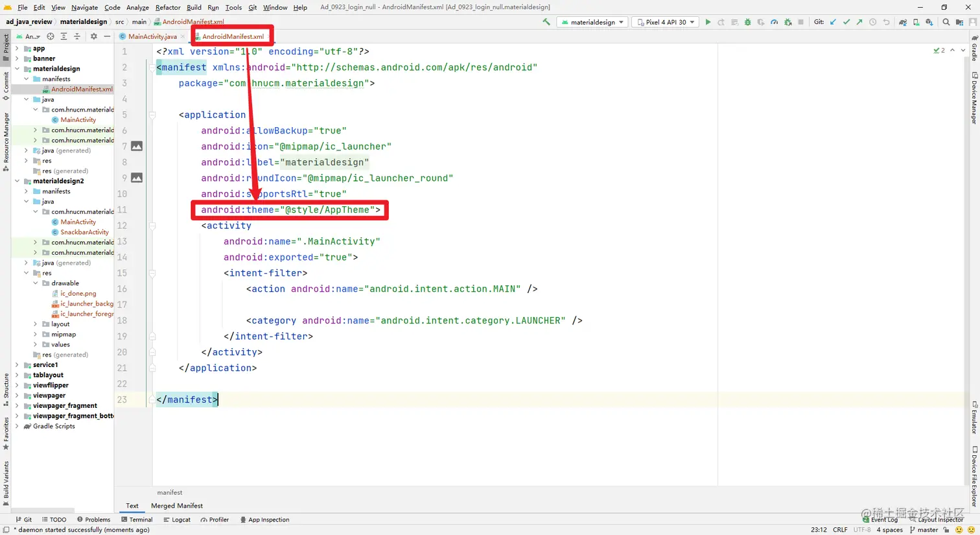Expand the viewflipper module
The image size is (980, 535).
pos(17,385)
